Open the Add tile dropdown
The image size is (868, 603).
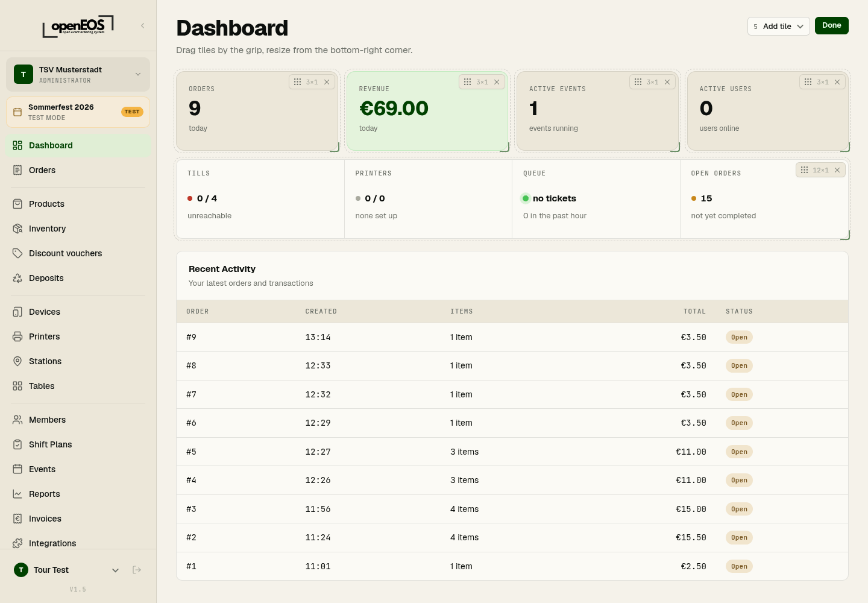pyautogui.click(x=779, y=26)
